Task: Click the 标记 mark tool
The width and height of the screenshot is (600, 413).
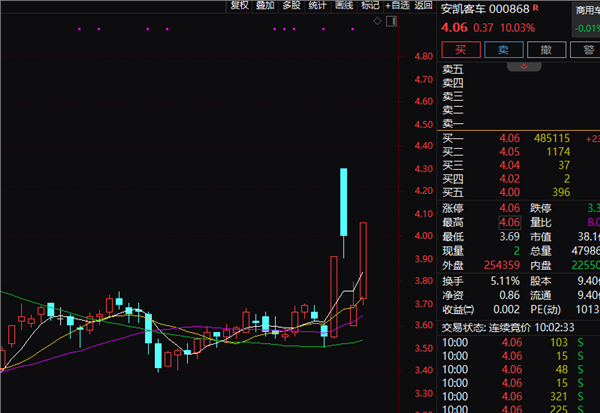Action: [x=370, y=5]
